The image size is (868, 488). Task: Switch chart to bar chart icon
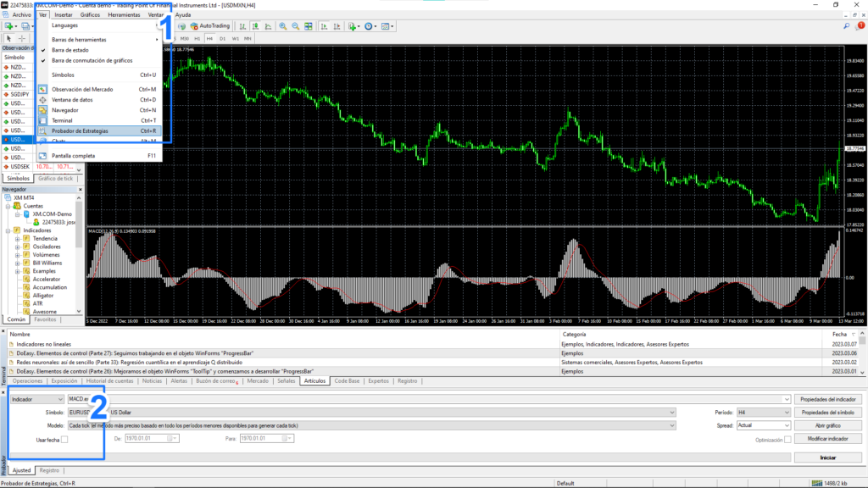click(x=242, y=26)
